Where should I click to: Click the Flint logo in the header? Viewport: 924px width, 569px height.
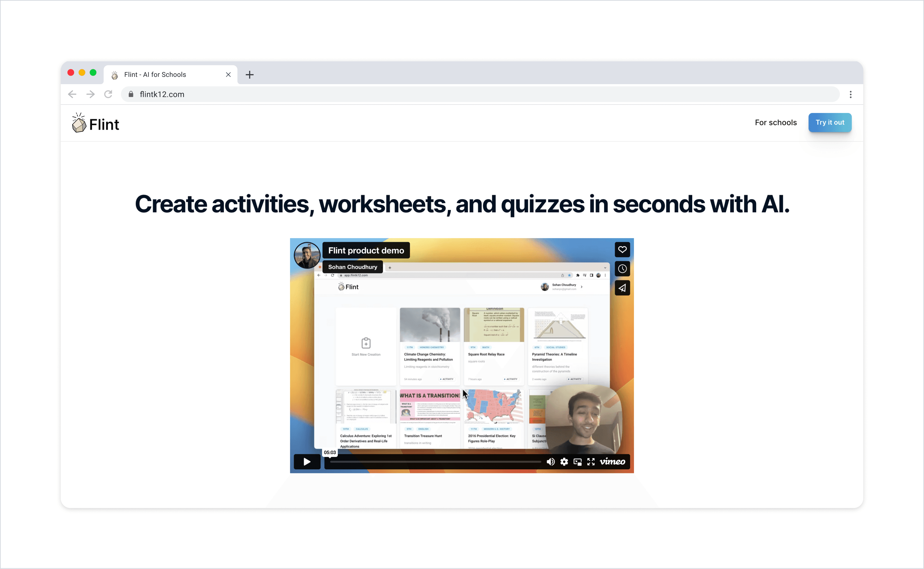click(x=95, y=123)
